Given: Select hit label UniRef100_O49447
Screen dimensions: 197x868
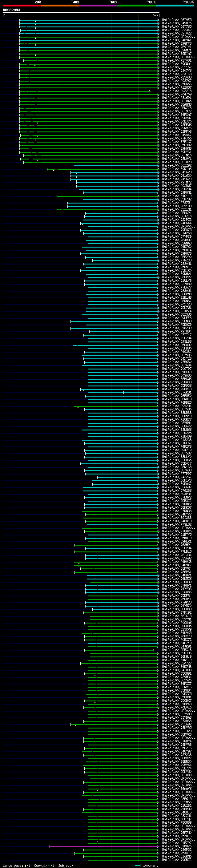Looking at the screenshot, I should pos(177,135).
